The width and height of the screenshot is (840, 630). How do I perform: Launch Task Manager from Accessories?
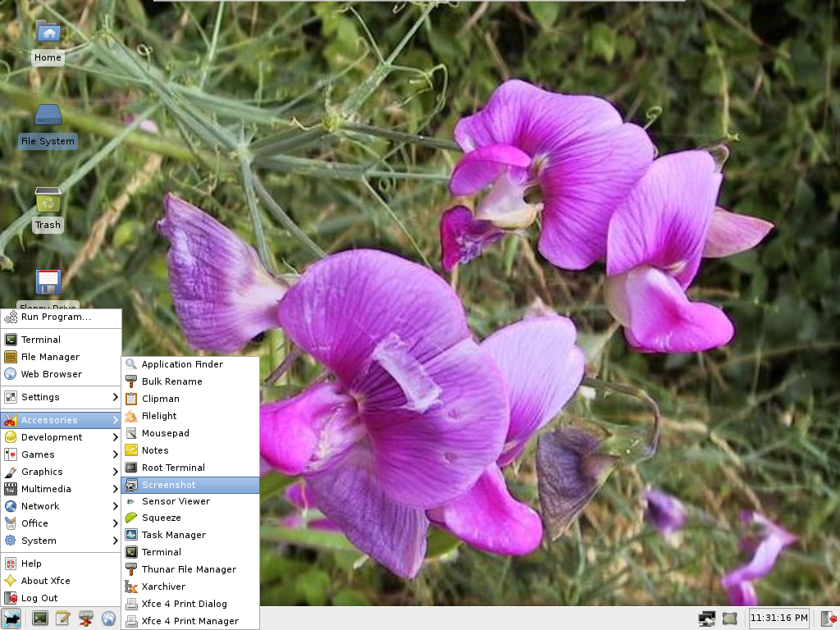(x=190, y=535)
